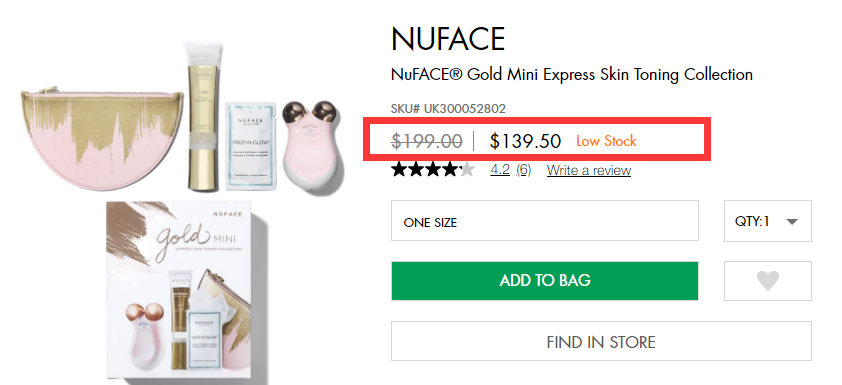The height and width of the screenshot is (385, 842).
Task: Select the Gold Mini Express Skin Toning Collection title
Action: coord(572,74)
